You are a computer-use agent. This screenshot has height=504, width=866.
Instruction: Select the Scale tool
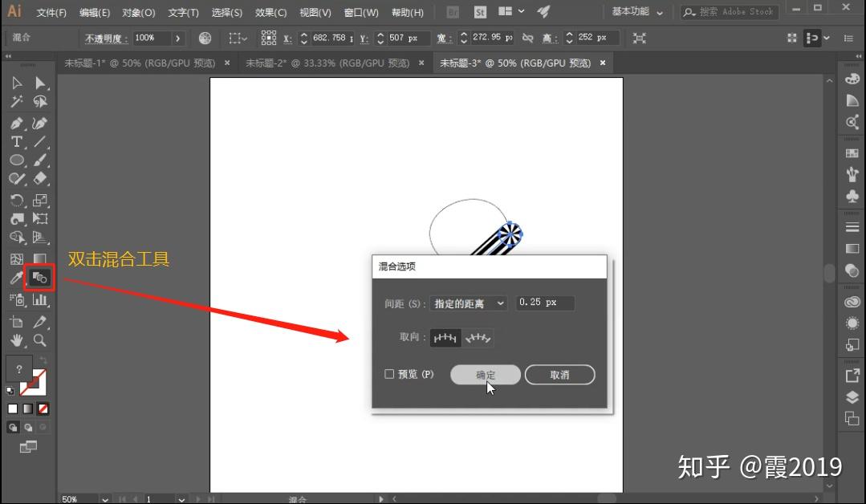[x=40, y=200]
